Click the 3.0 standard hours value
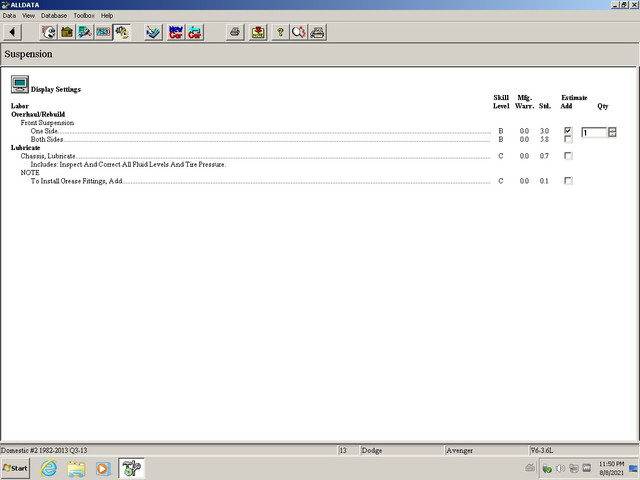 tap(544, 131)
